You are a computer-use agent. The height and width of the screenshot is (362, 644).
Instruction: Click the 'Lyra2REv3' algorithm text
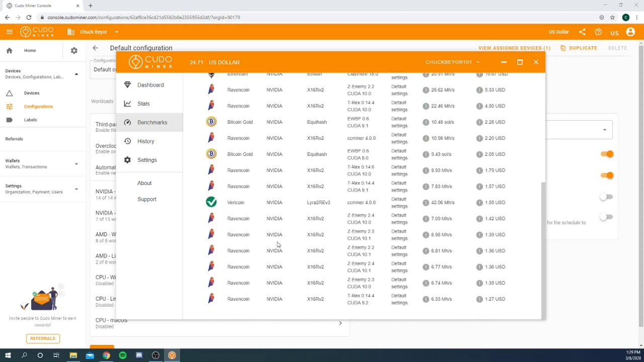point(318,203)
